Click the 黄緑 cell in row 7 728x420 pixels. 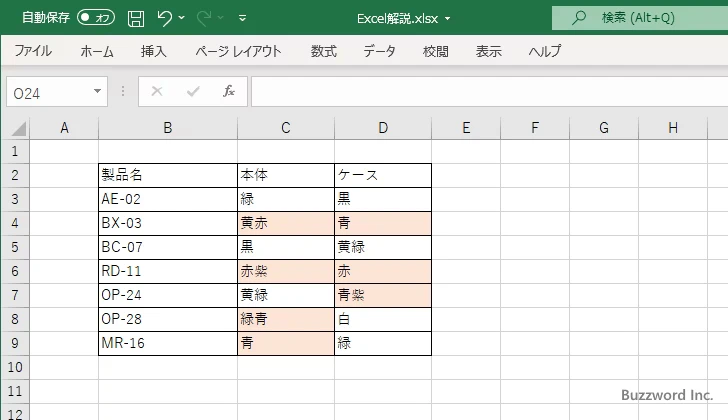coord(286,296)
